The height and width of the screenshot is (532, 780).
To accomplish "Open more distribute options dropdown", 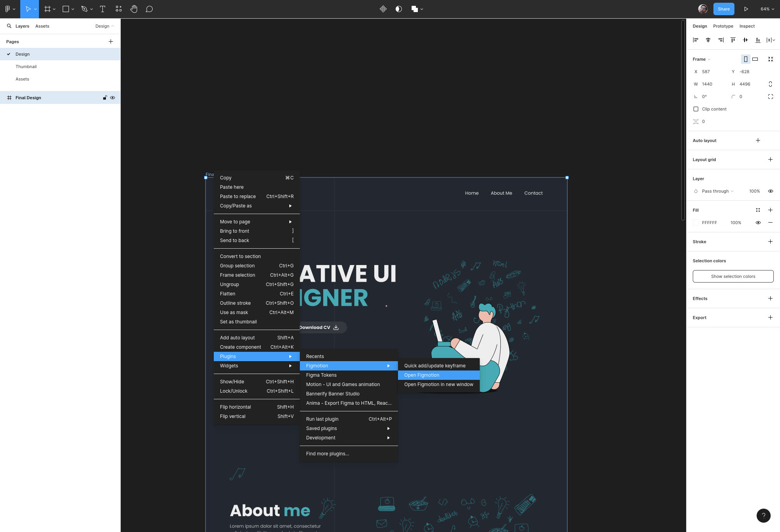I will coord(771,40).
